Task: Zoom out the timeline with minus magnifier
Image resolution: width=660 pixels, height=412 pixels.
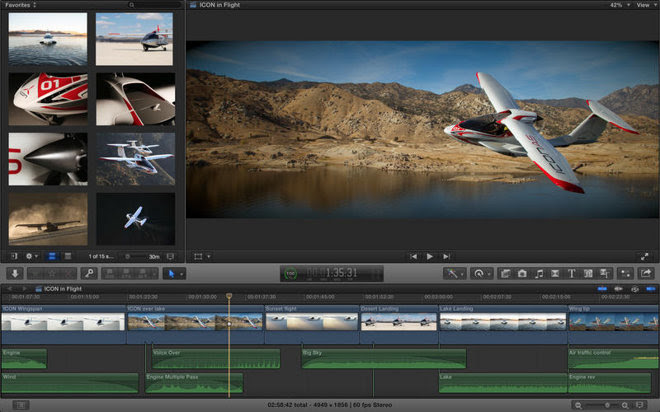Action: (x=578, y=405)
